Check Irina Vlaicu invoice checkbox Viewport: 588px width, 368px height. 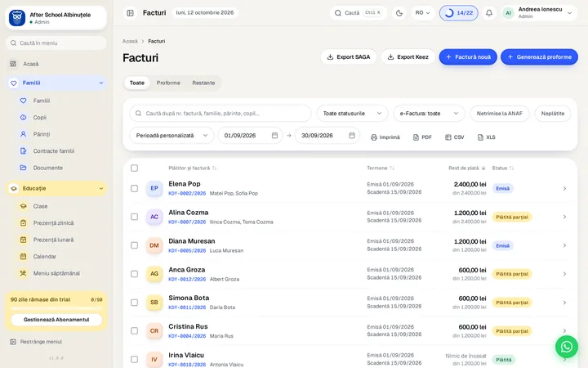tap(134, 359)
